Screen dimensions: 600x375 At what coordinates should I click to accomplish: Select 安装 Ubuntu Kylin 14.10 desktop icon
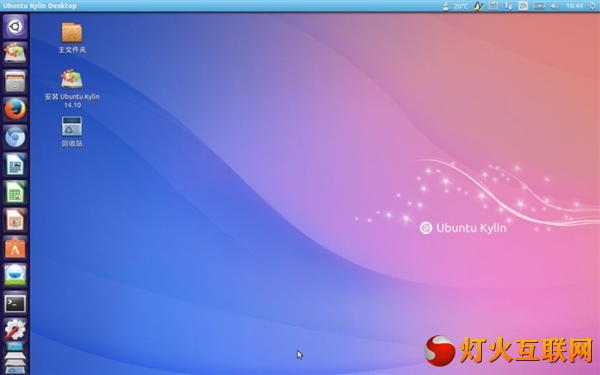pos(72,88)
